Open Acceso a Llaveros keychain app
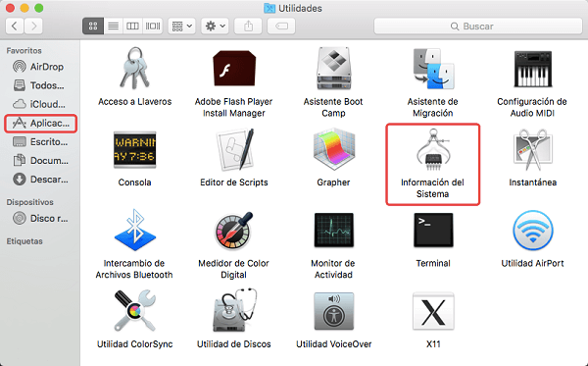The height and width of the screenshot is (366, 588). pyautogui.click(x=134, y=69)
